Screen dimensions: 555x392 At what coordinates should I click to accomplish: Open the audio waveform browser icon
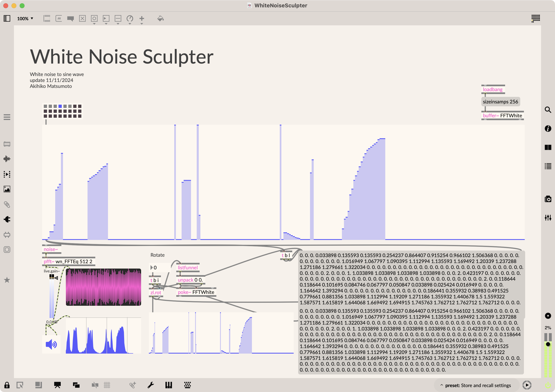click(7, 159)
